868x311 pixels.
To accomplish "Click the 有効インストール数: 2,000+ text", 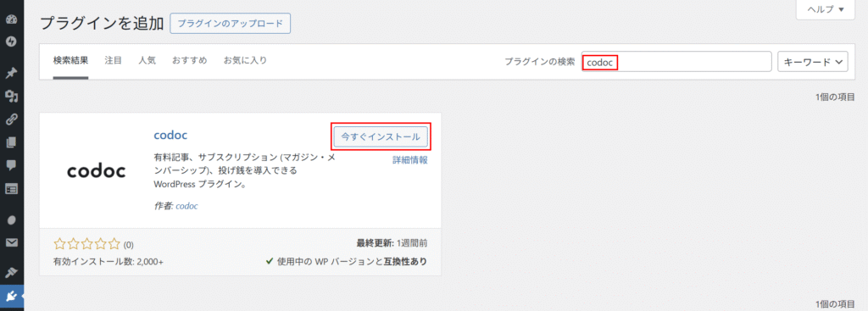I will 108,261.
